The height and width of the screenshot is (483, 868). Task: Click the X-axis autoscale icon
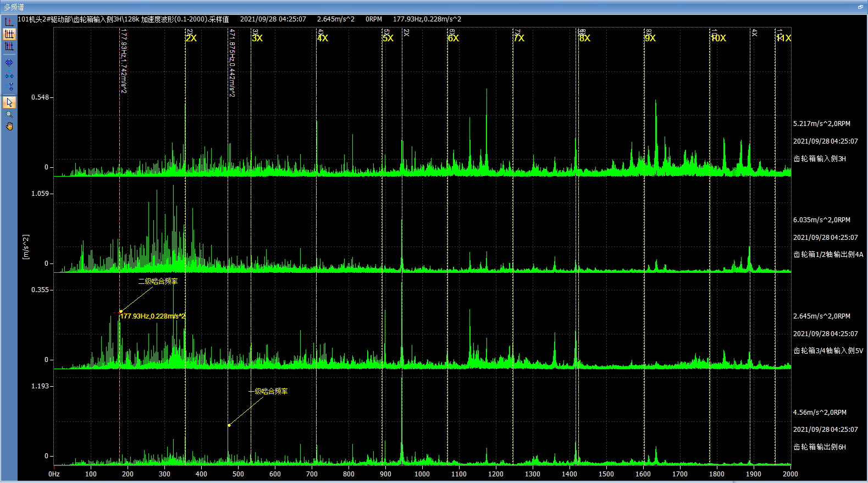click(x=9, y=76)
